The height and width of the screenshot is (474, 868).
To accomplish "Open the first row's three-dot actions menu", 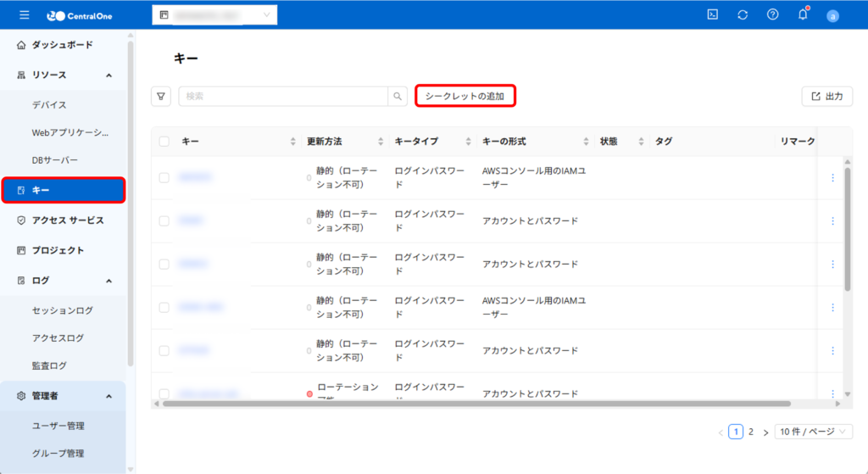I will pyautogui.click(x=832, y=177).
